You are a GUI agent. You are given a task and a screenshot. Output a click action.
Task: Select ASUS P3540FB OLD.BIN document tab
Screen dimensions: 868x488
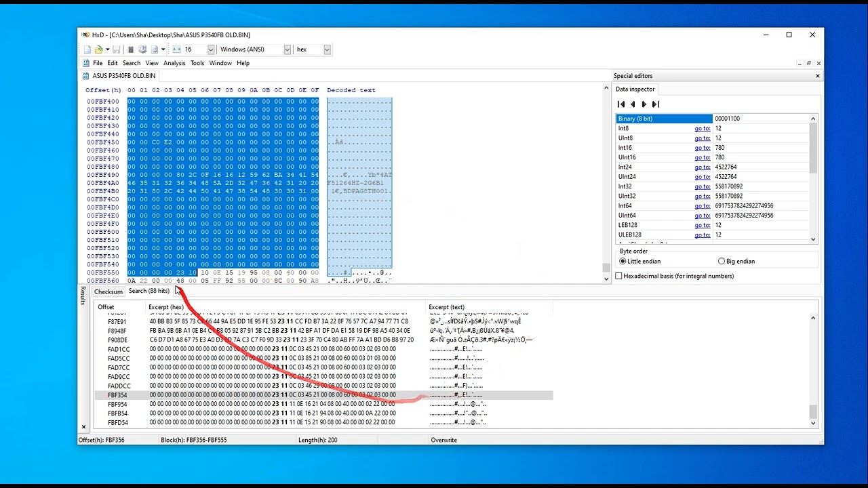(119, 76)
